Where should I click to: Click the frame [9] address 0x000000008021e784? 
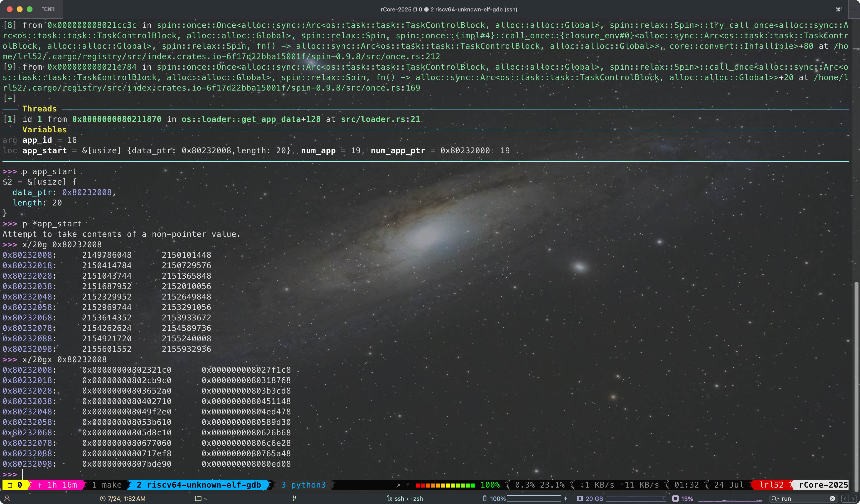[92, 67]
